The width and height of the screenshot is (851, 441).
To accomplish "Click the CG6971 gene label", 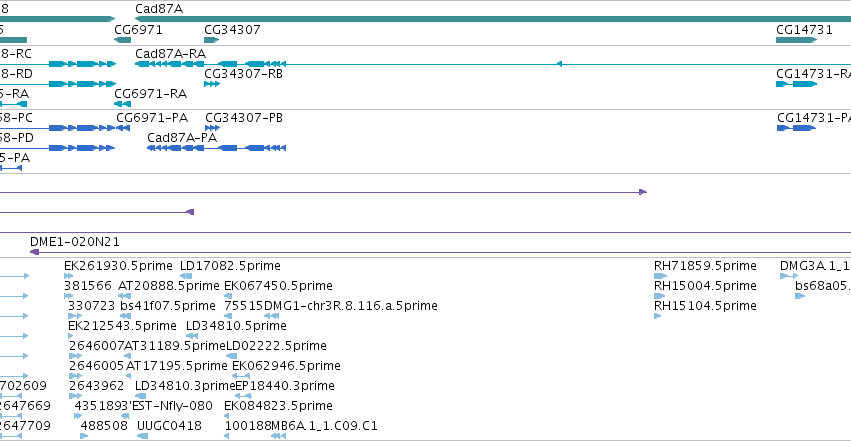I will coord(138,29).
